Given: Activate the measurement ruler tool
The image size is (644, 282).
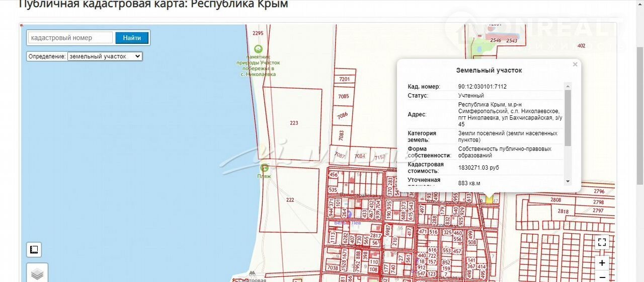Looking at the screenshot, I should pos(34,250).
